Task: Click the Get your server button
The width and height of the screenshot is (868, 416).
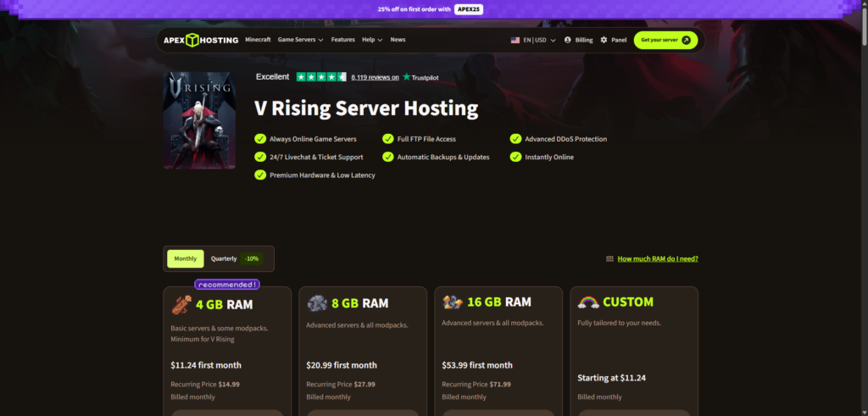Action: point(665,40)
